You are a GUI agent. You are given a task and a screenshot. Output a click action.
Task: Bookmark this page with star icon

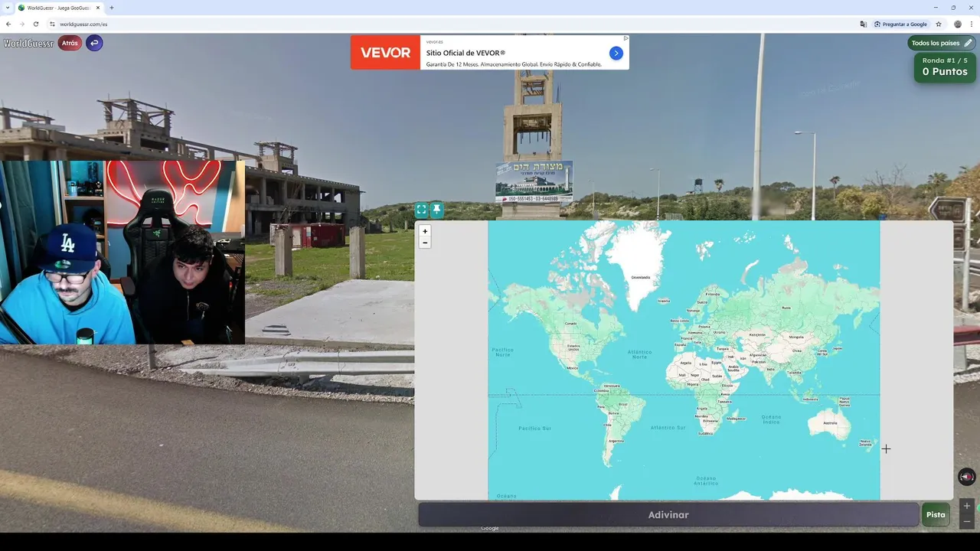[x=939, y=24]
